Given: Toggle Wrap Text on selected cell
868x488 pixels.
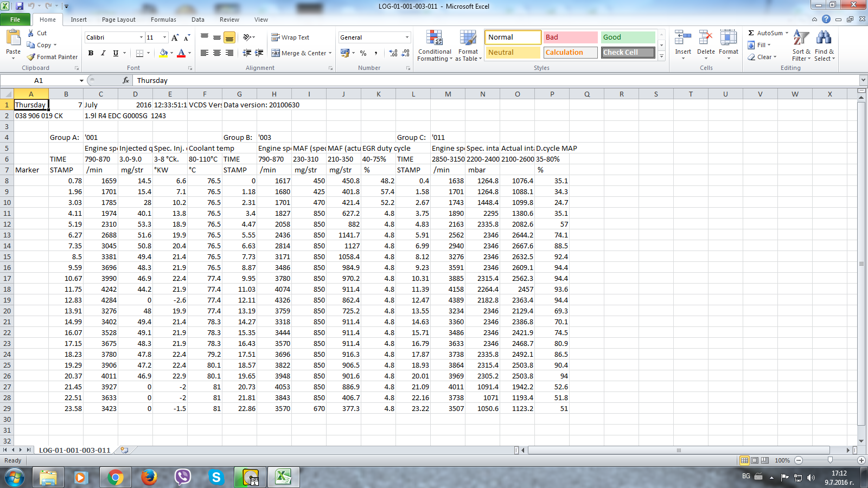Looking at the screenshot, I should click(x=290, y=37).
